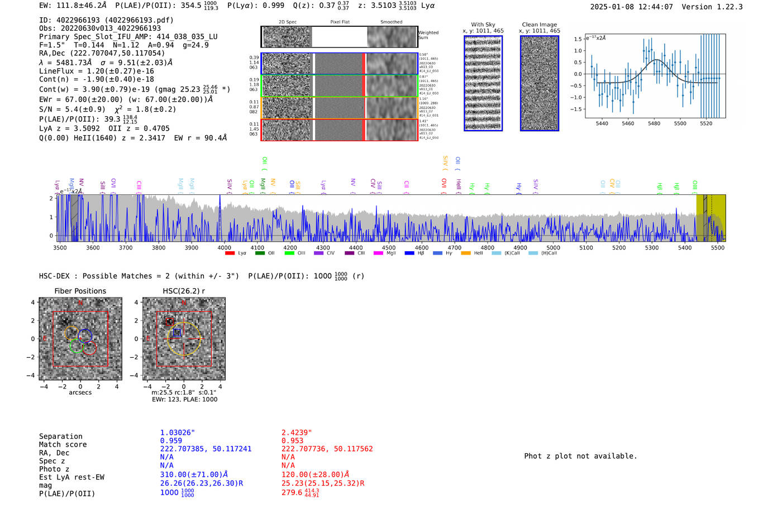Open the Clean Image cutout
This screenshot has width=782, height=532.
tap(540, 84)
